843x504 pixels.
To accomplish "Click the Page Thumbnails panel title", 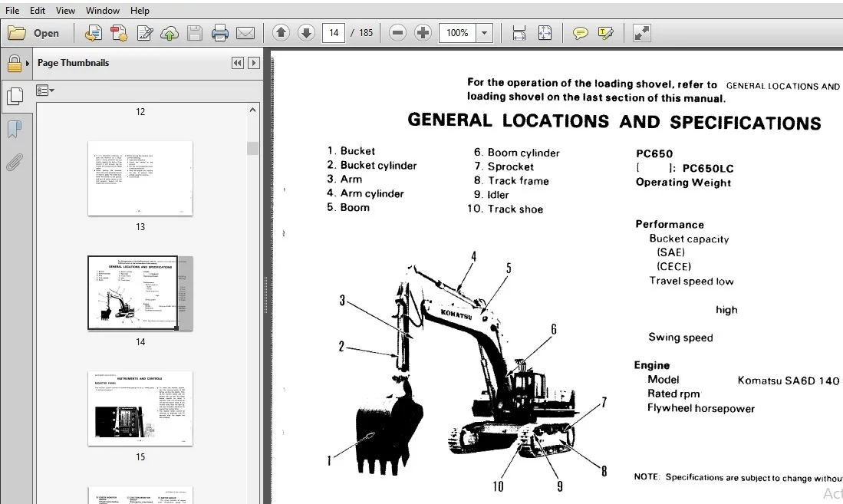I will (73, 63).
